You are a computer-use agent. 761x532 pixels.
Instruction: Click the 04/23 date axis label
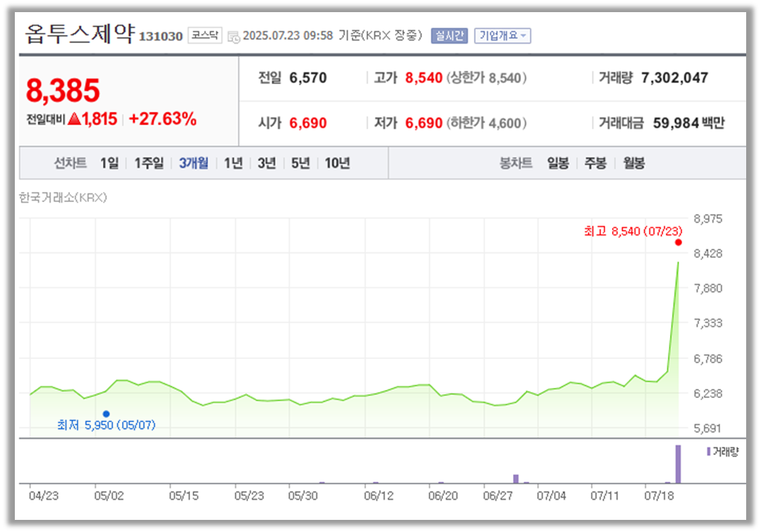[43, 496]
